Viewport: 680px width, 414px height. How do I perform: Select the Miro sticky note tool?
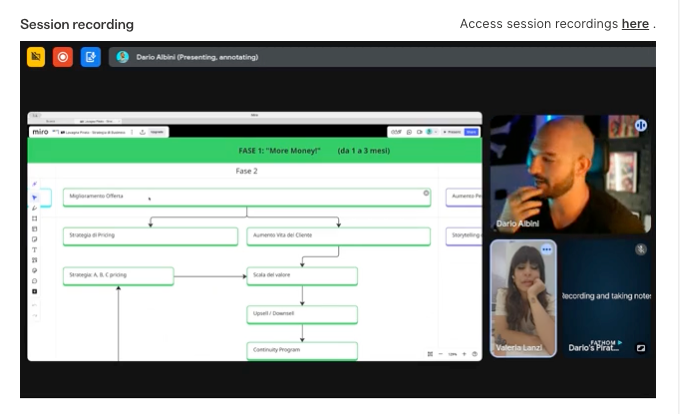tap(34, 239)
